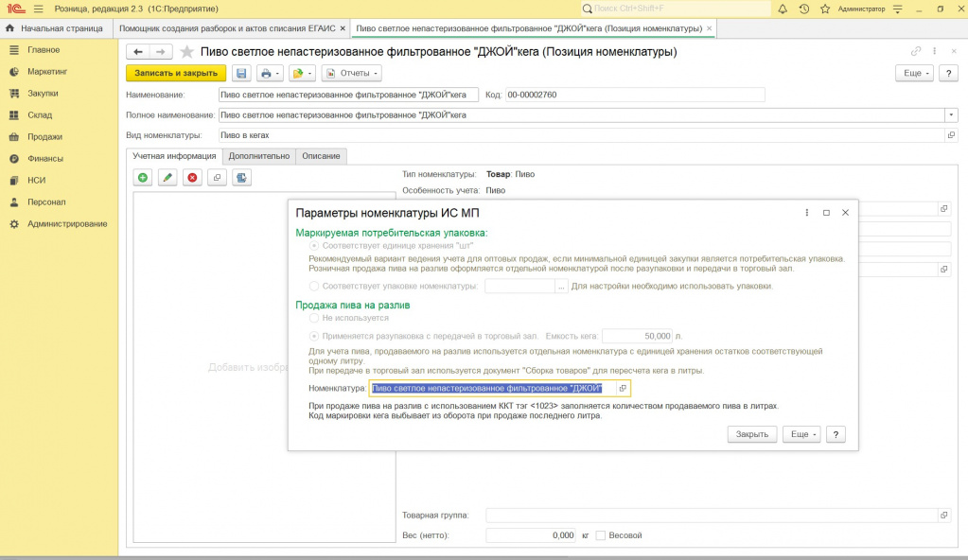Click the save diskette icon in toolbar
The image size is (968, 560).
pos(241,74)
